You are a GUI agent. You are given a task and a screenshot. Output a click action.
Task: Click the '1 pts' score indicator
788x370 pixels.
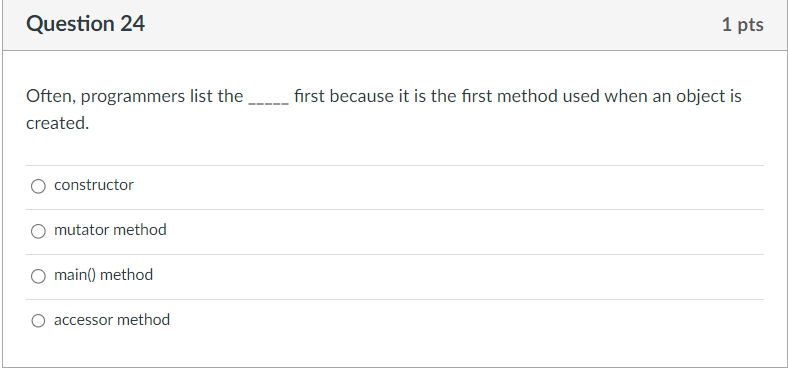(742, 25)
